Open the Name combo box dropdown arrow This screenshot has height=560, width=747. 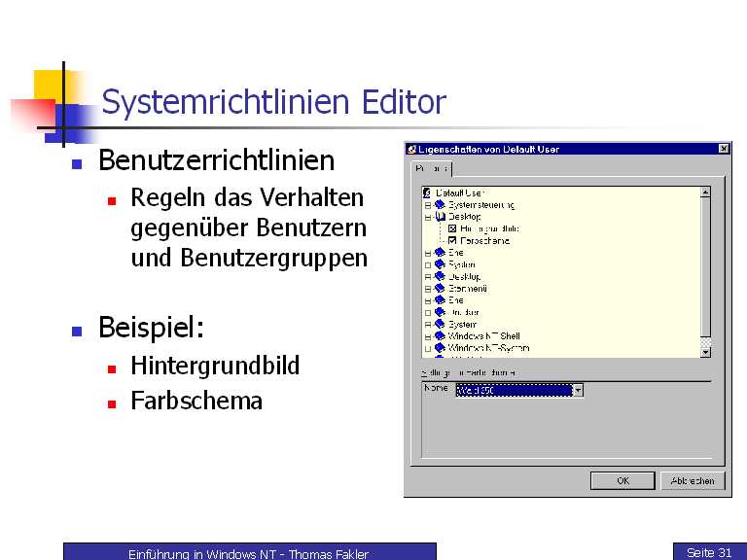[x=578, y=391]
